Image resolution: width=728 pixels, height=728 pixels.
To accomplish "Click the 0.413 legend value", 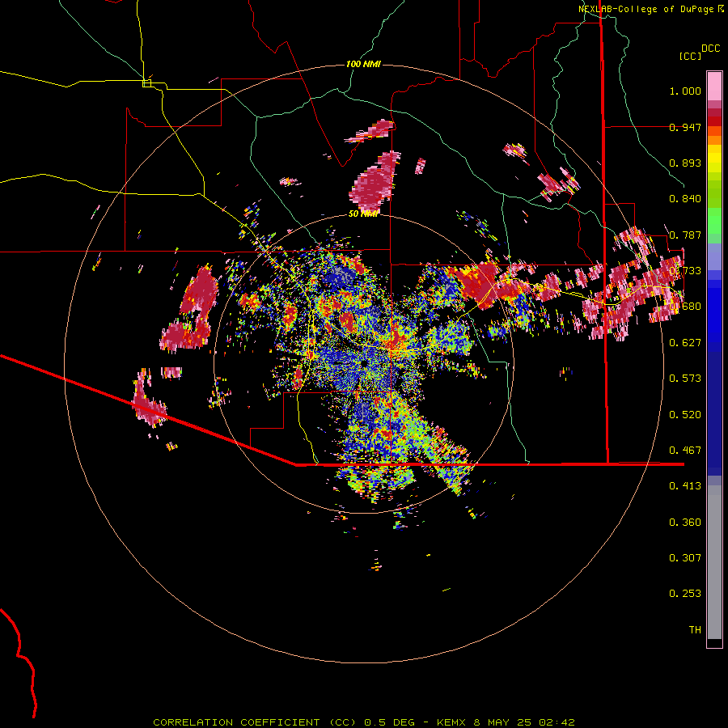I will 685,486.
